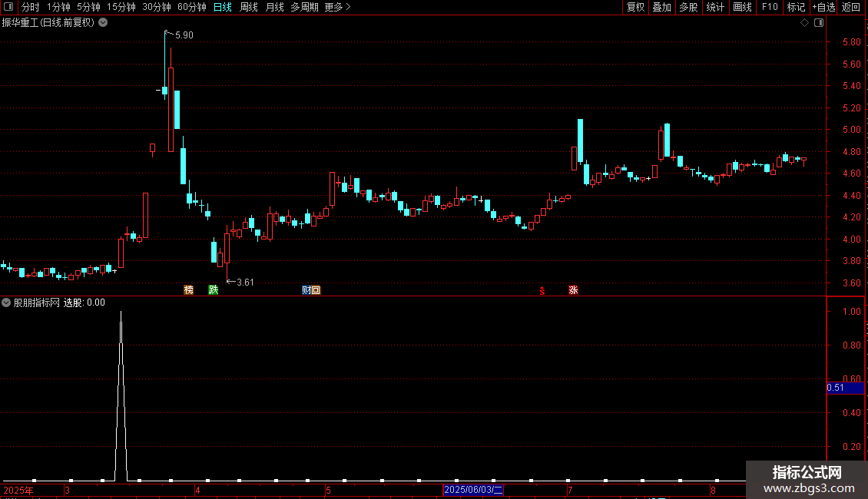
Task: Add stock via +自选 button
Action: pos(823,7)
